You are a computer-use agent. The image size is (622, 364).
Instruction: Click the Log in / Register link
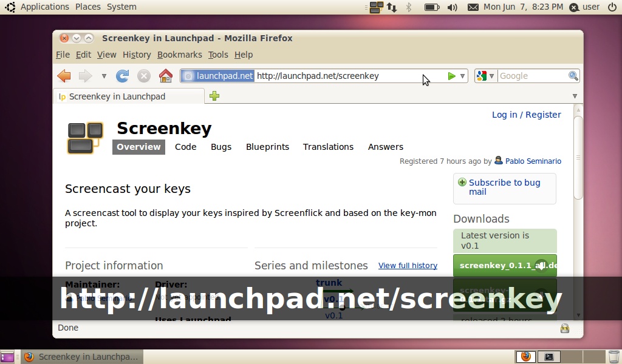click(x=527, y=115)
